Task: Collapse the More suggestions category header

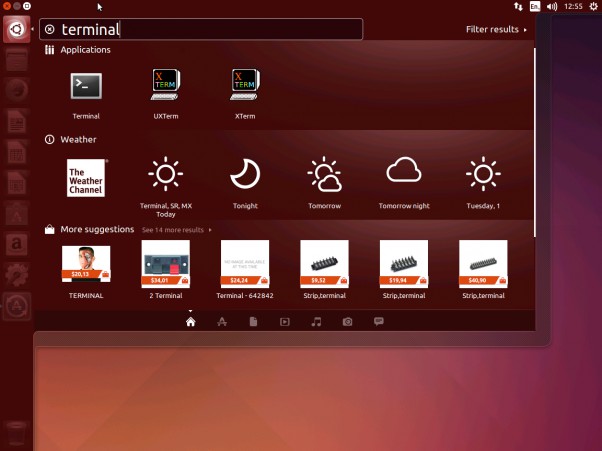Action: [x=89, y=230]
